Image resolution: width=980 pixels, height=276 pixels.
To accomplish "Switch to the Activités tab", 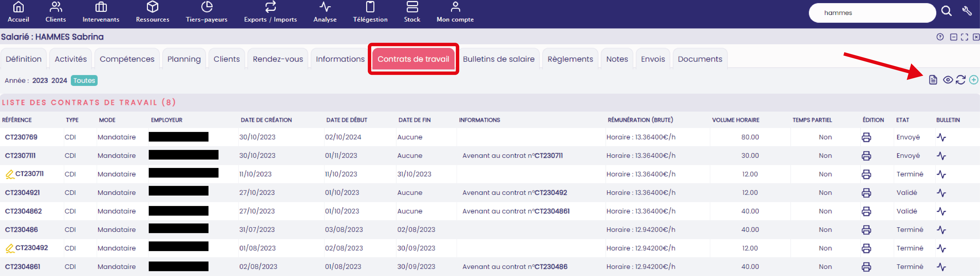I will pyautogui.click(x=71, y=59).
